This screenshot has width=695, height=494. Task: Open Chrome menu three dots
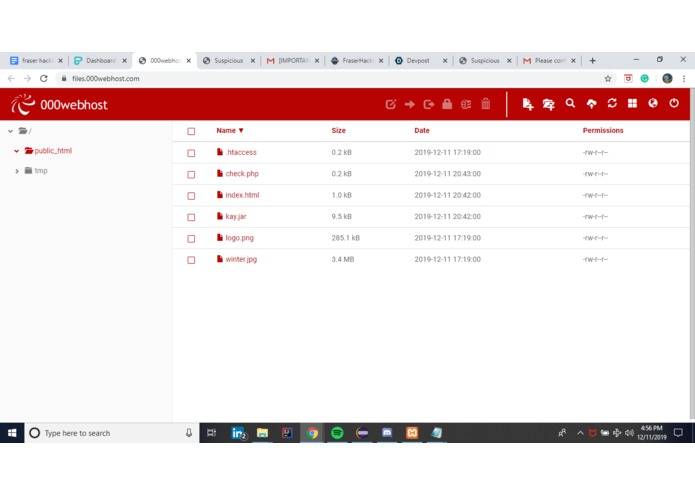[684, 78]
